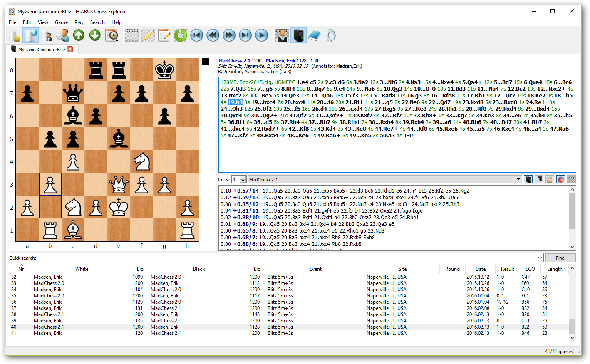This screenshot has height=364, width=590.
Task: Click the game list scroll up arrow
Action: pos(572,268)
